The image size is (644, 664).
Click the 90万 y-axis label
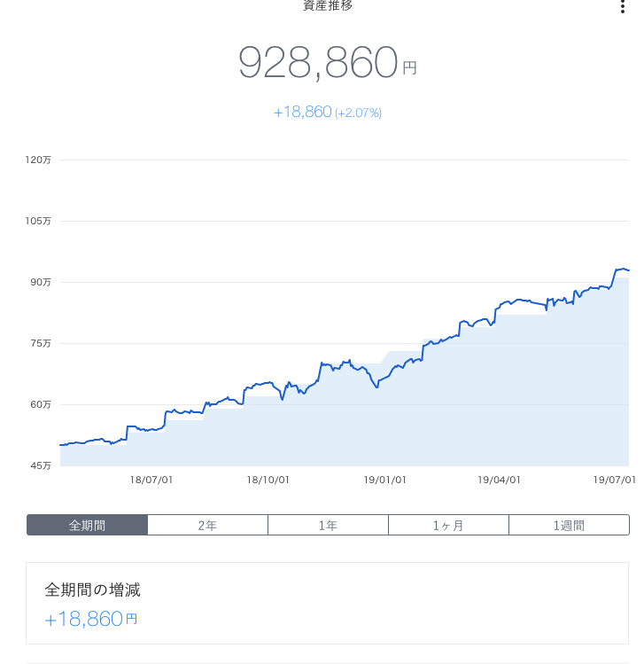point(42,282)
